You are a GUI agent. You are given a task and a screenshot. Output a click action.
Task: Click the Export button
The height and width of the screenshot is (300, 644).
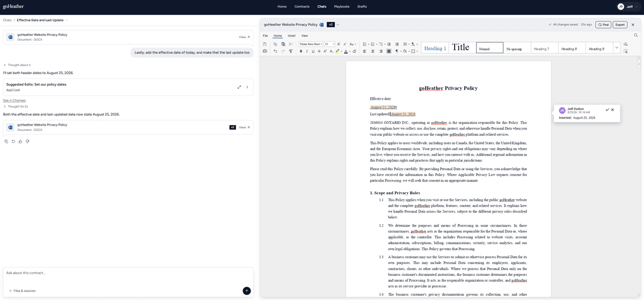click(x=620, y=25)
